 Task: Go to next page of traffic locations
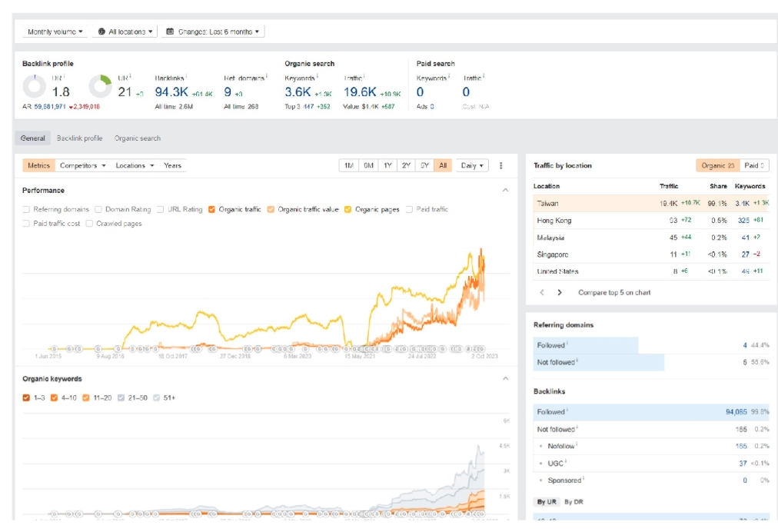point(560,293)
